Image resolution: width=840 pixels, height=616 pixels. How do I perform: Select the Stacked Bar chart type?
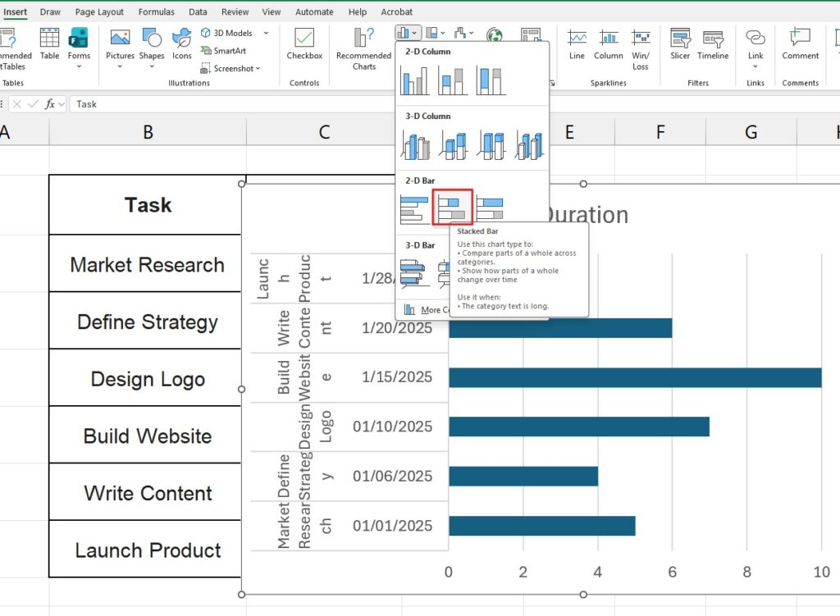pyautogui.click(x=451, y=208)
